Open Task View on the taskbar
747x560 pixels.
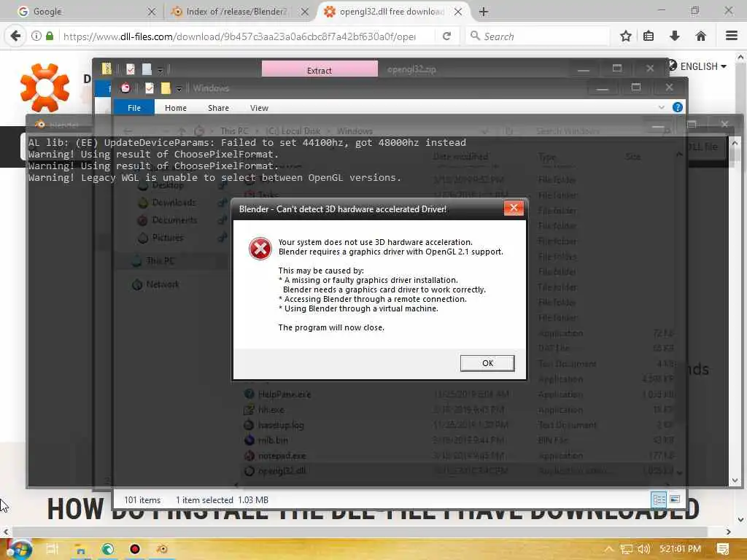52,549
